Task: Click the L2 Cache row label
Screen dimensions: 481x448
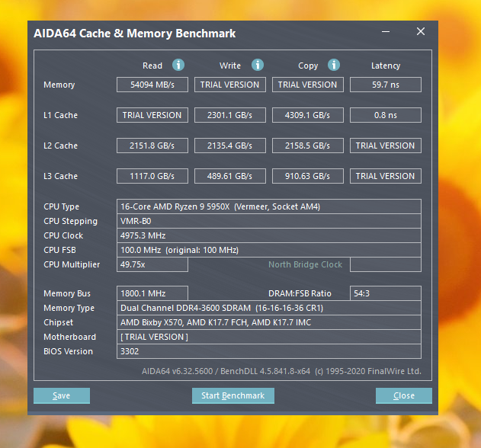Action: click(60, 146)
